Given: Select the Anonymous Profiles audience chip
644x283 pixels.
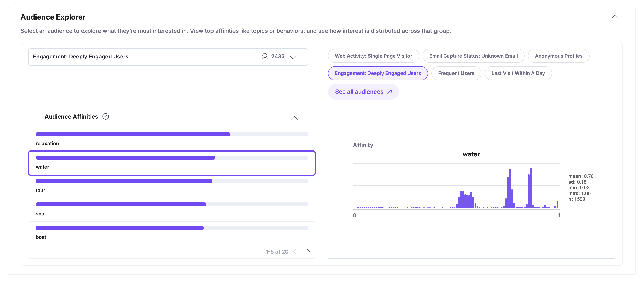Looking at the screenshot, I should click(x=558, y=56).
